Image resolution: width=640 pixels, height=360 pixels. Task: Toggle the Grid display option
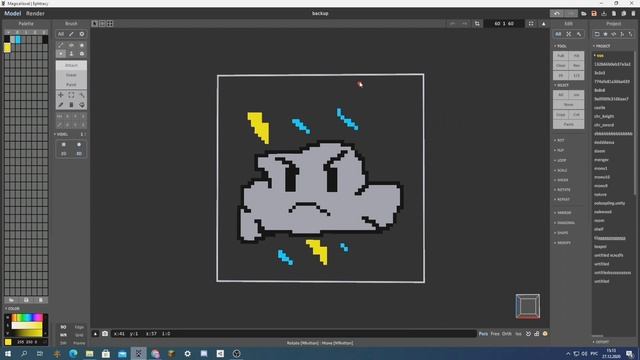[x=79, y=335]
